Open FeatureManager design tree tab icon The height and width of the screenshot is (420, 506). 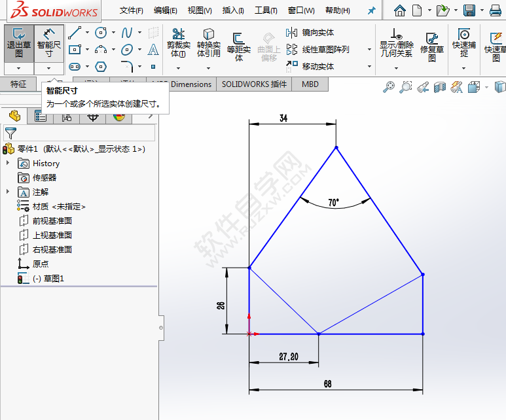[x=15, y=116]
